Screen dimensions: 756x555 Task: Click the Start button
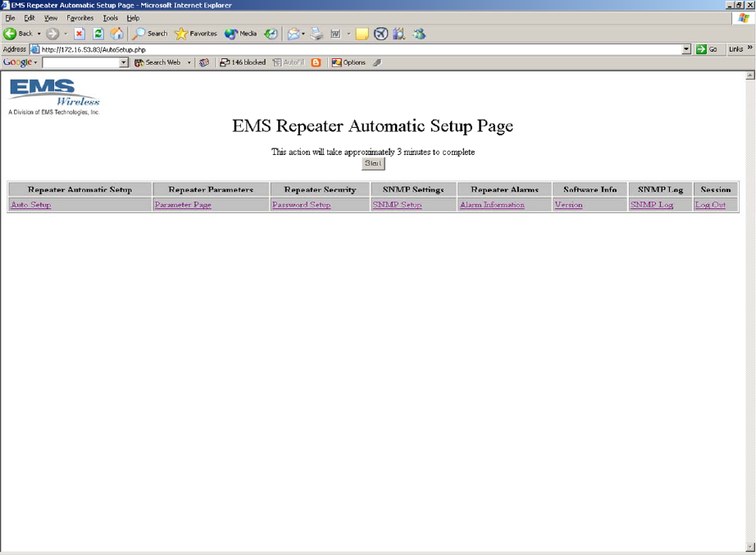pos(373,163)
